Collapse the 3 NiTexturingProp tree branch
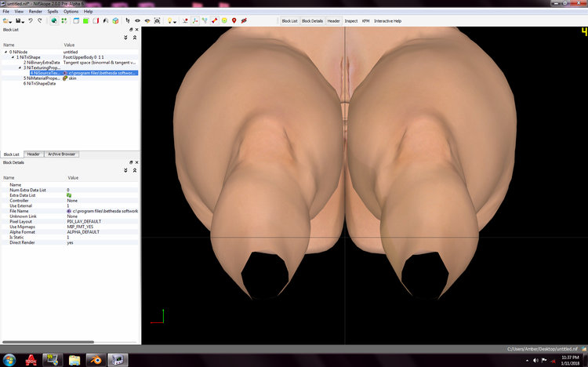 point(20,67)
